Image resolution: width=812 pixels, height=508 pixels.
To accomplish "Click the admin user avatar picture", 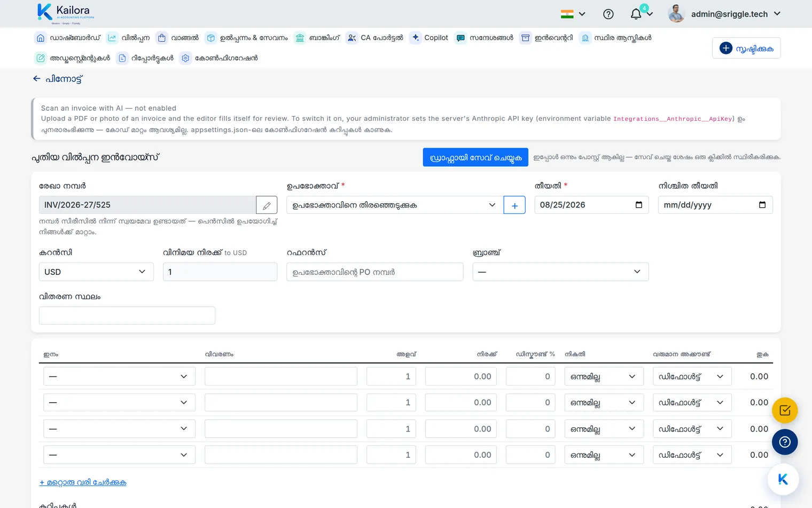I will click(676, 14).
